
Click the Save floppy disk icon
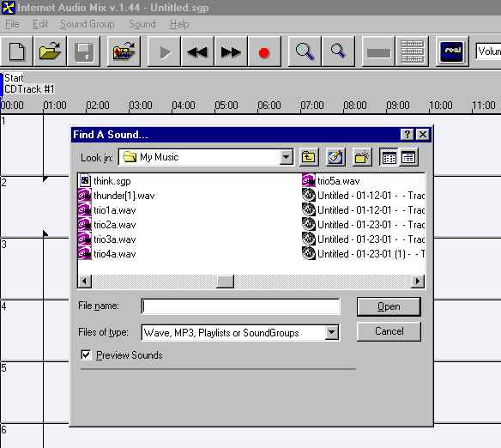coord(84,51)
